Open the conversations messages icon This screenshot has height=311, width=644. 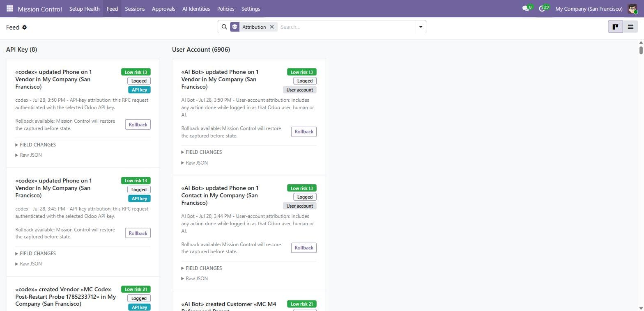pyautogui.click(x=525, y=9)
